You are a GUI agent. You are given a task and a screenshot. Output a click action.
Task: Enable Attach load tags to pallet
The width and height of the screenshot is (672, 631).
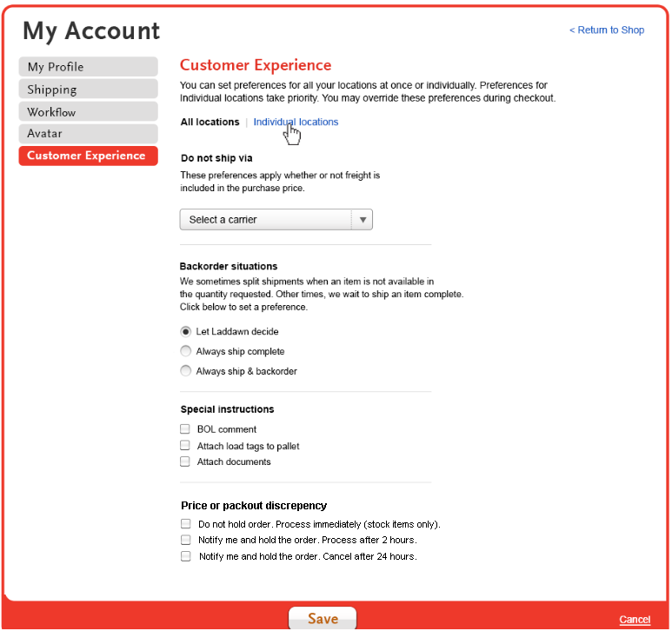point(184,446)
